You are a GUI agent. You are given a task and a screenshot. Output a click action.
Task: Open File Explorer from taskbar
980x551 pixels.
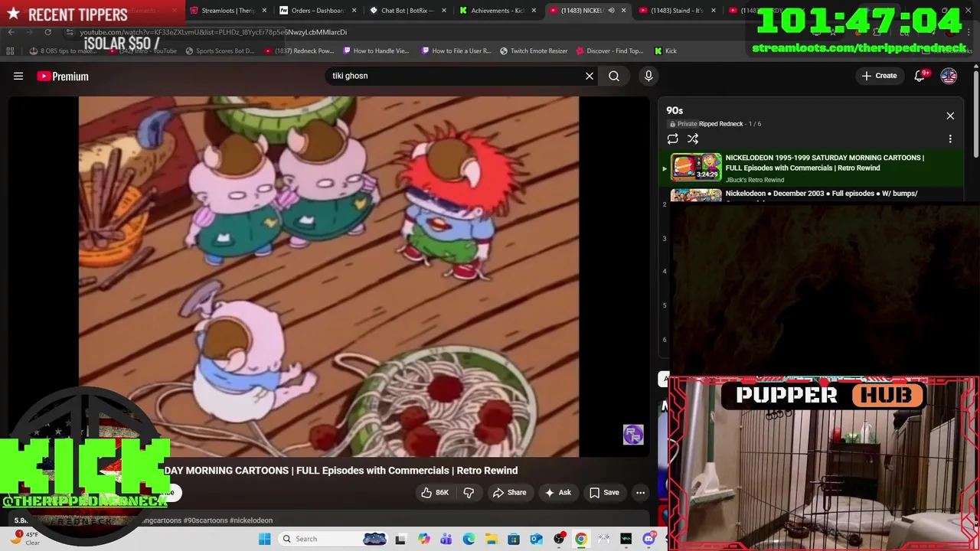point(491,539)
